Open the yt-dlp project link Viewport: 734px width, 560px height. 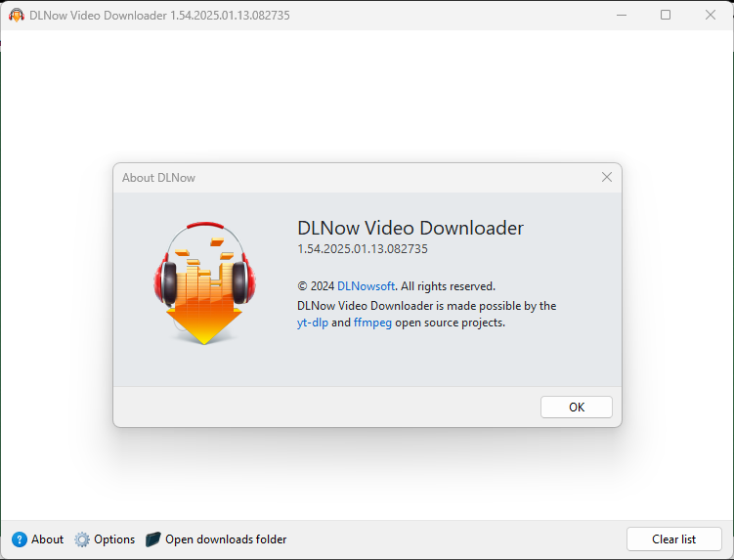pyautogui.click(x=312, y=323)
